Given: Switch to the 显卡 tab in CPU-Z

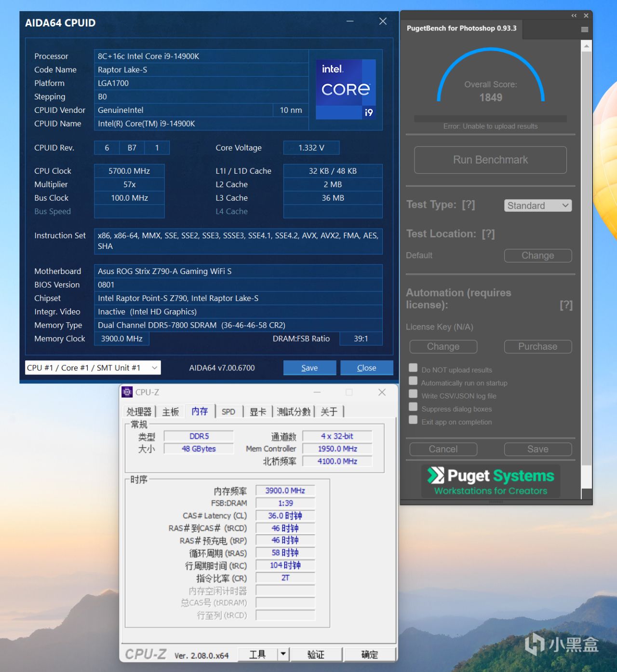Looking at the screenshot, I should (258, 411).
